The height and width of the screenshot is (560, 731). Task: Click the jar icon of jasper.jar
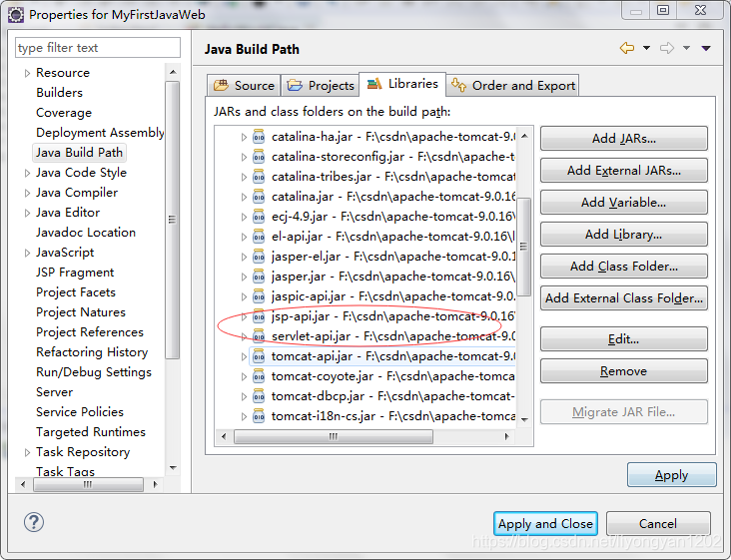coord(259,277)
